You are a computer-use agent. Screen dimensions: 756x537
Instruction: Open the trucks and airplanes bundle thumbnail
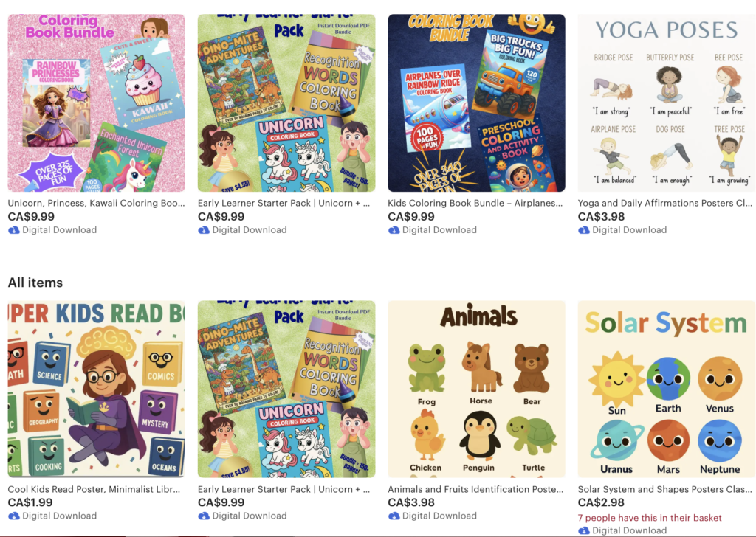point(476,103)
